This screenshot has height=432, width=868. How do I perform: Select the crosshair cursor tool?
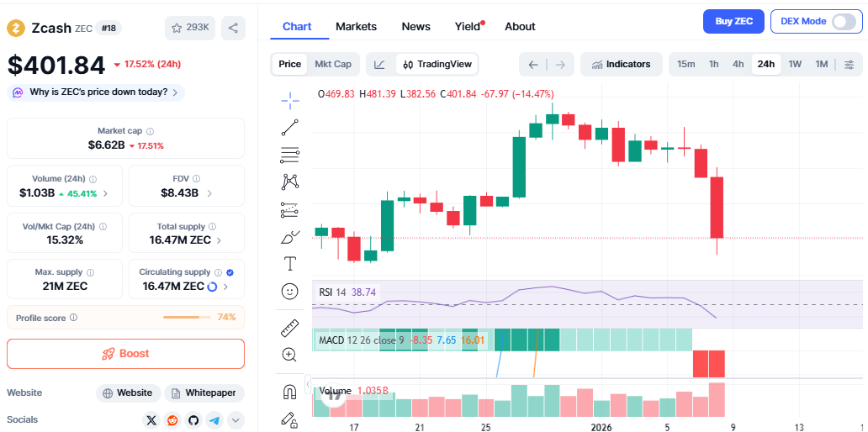coord(290,101)
